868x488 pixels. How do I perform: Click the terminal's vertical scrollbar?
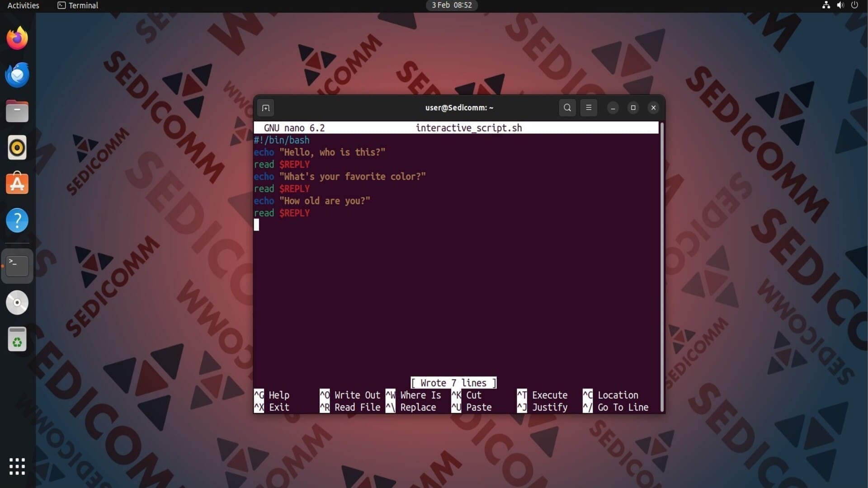click(662, 267)
